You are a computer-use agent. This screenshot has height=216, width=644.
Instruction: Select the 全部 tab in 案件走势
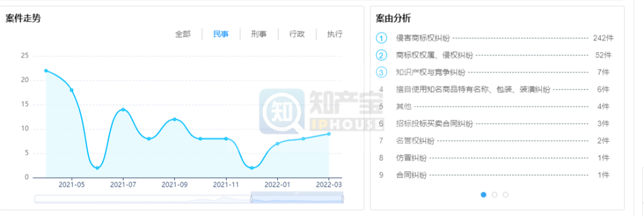click(x=183, y=35)
